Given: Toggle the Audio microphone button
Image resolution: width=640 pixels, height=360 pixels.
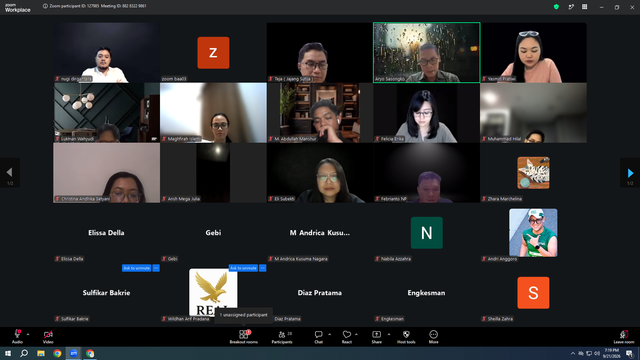Looking at the screenshot, I should [17, 337].
